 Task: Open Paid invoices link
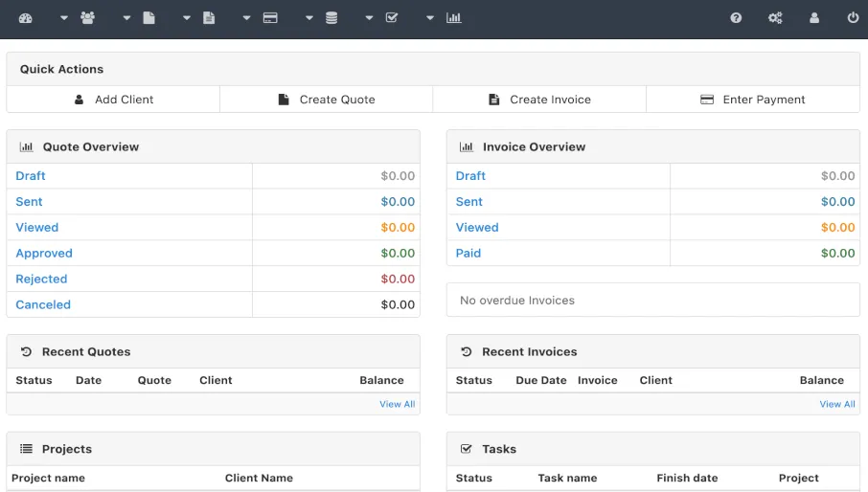click(468, 254)
